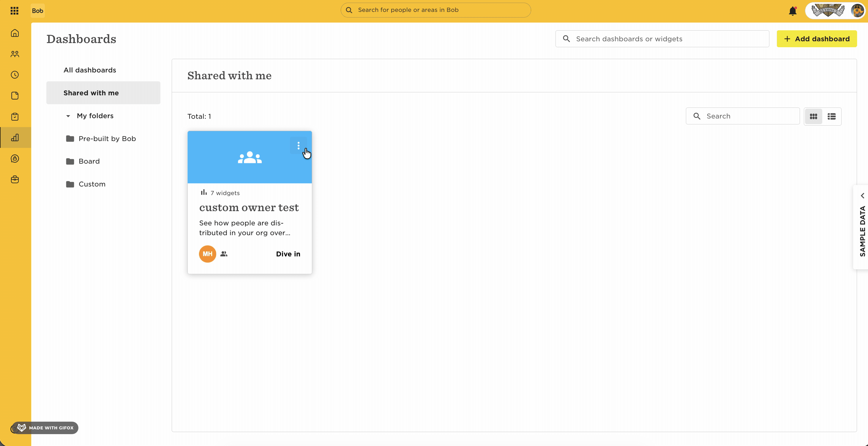
Task: Expand the Sample Data side panel
Action: [861, 227]
